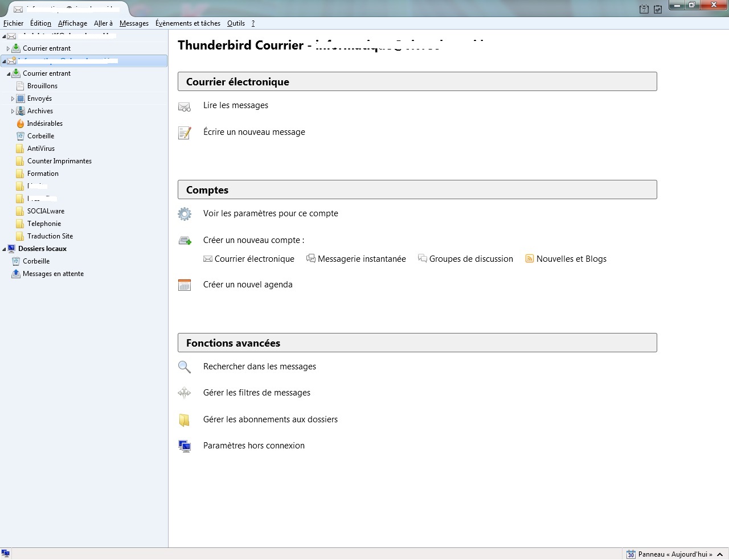This screenshot has height=560, width=729.
Task: Click Paramètres hors connexion link
Action: pos(254,446)
